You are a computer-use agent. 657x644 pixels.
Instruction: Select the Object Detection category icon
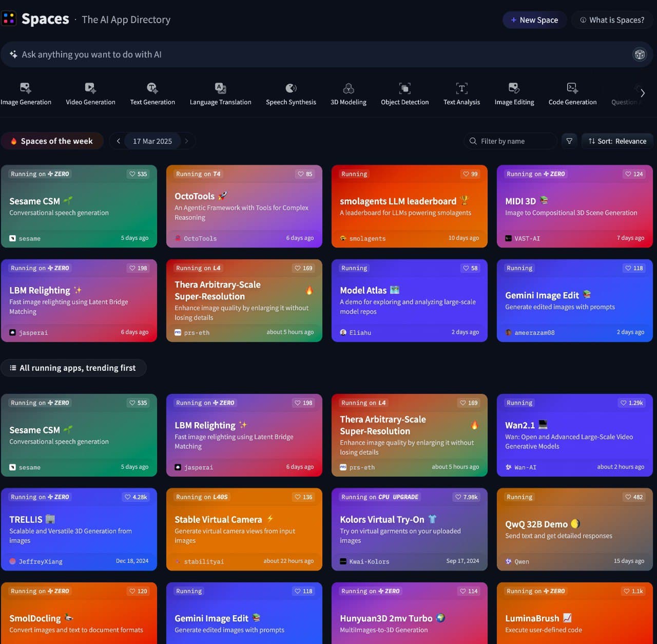point(404,88)
